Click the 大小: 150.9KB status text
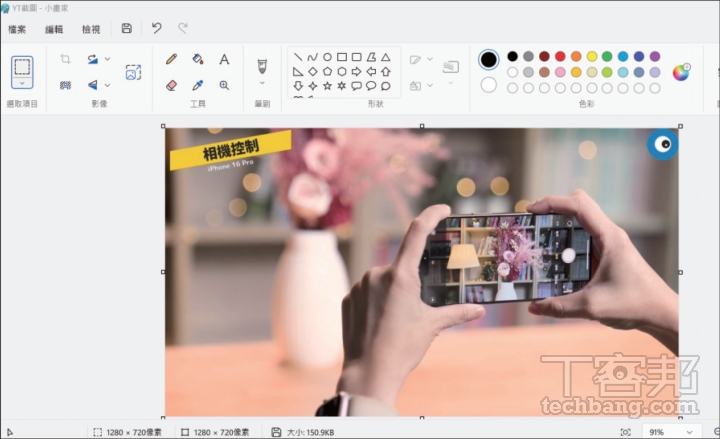 pos(310,432)
